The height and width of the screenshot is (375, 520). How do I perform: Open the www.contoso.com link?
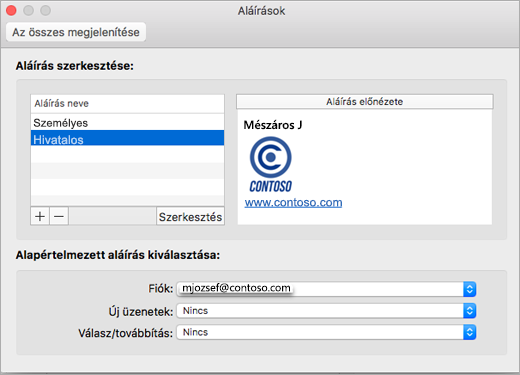coord(293,202)
